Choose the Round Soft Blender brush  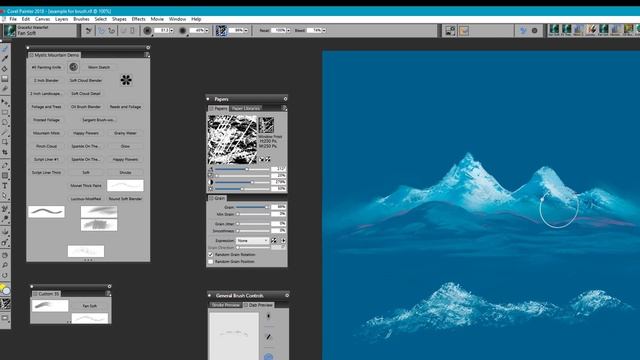[x=125, y=199]
